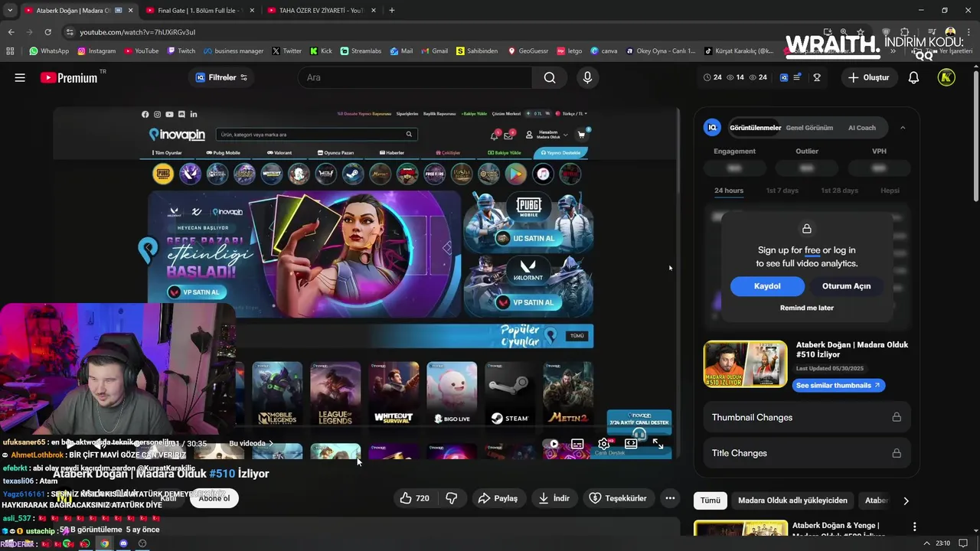
Task: Select the 1st 7 days range tab
Action: (x=782, y=191)
